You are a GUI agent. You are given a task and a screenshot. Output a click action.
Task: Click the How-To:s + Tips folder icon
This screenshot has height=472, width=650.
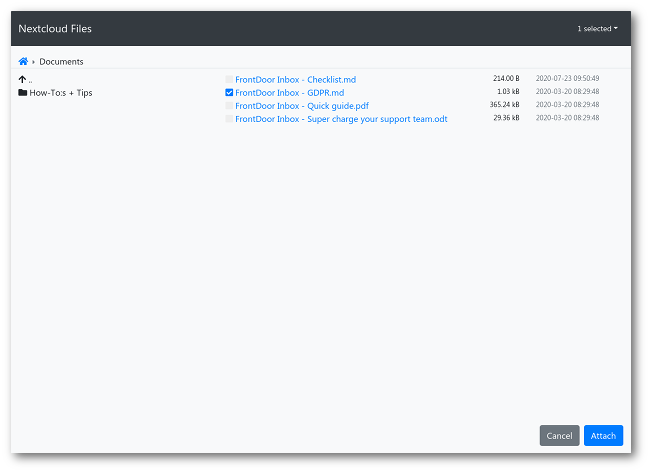[23, 93]
